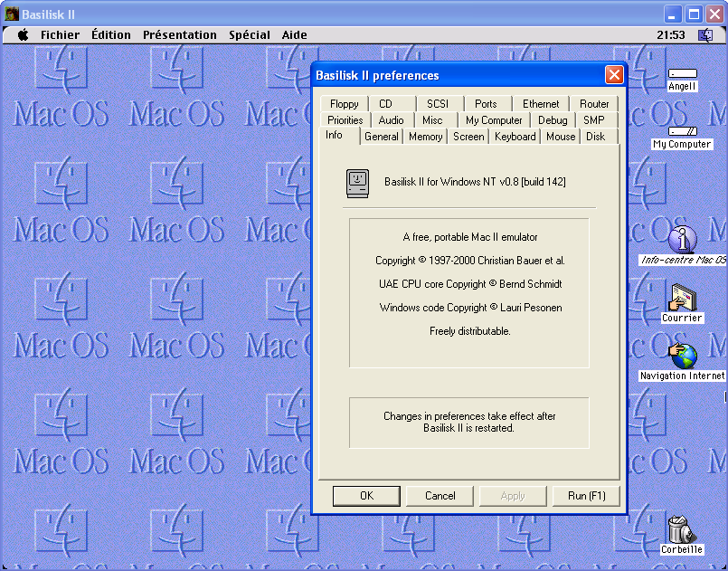
Task: Click the version text 'Basilisk II for Windows NT v0.8 [build 142]'
Action: pyautogui.click(x=475, y=182)
